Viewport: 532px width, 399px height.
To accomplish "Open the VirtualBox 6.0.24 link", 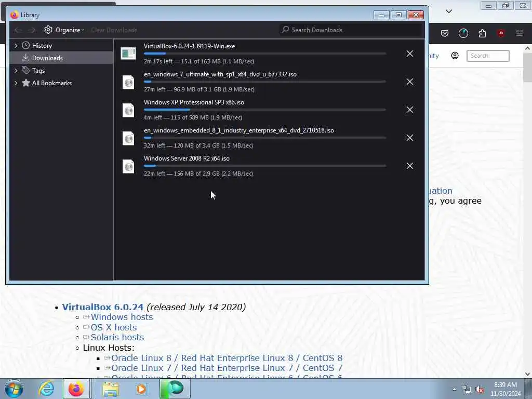I will (102, 307).
